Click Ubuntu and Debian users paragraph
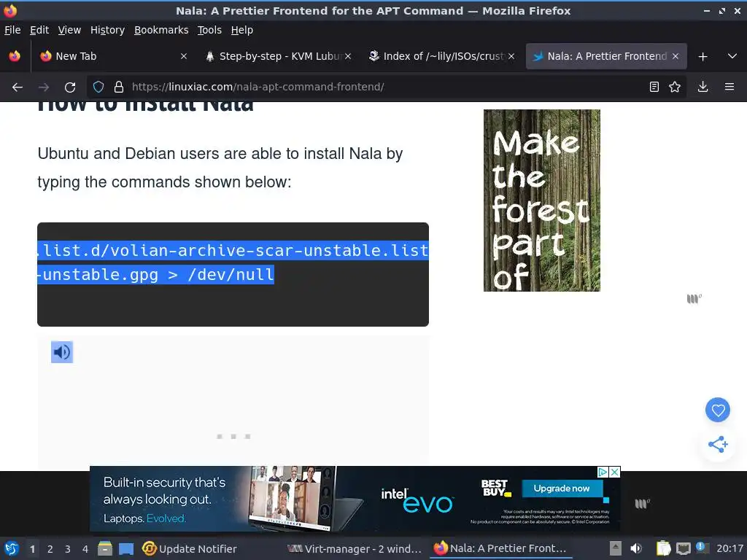Screen dimensions: 747x560 [220, 168]
